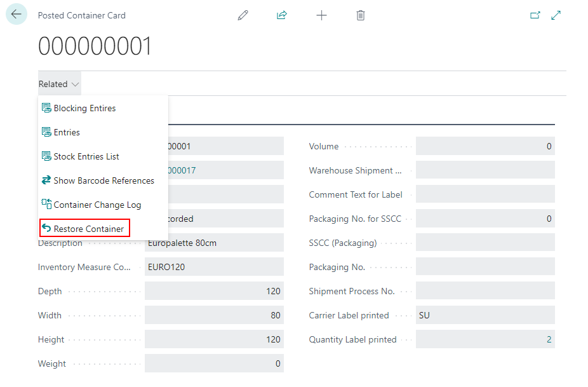This screenshot has width=588, height=387.
Task: Click the pencil edit icon
Action: point(243,15)
